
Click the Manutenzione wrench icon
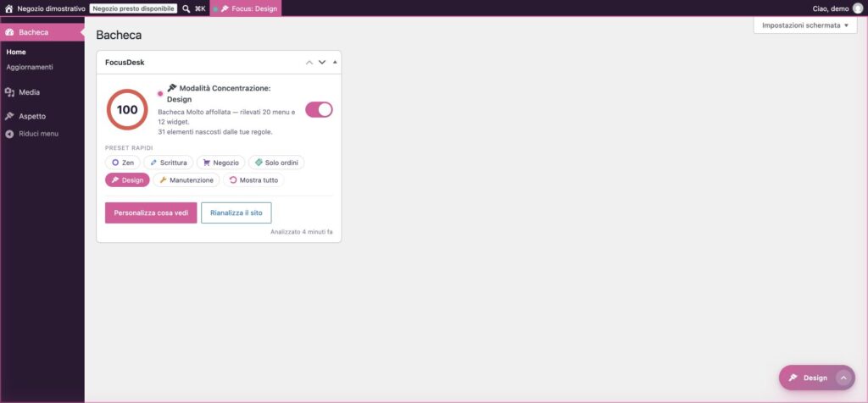(x=164, y=180)
